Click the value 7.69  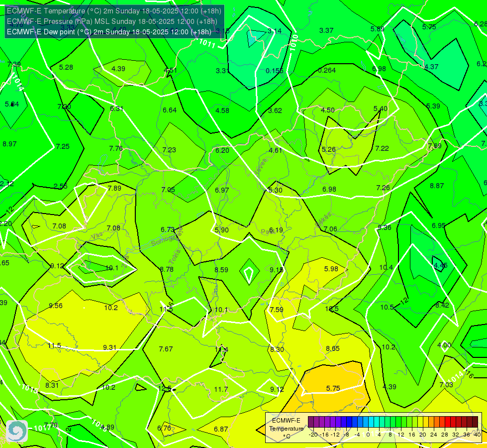point(434,146)
